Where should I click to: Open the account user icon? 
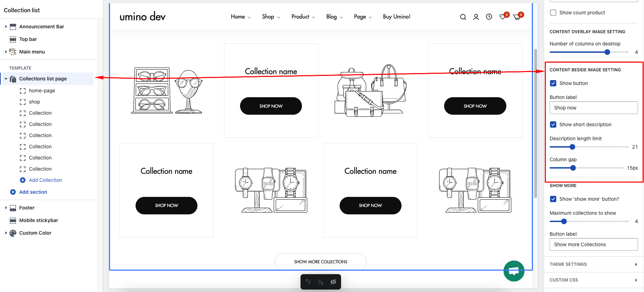coord(476,17)
